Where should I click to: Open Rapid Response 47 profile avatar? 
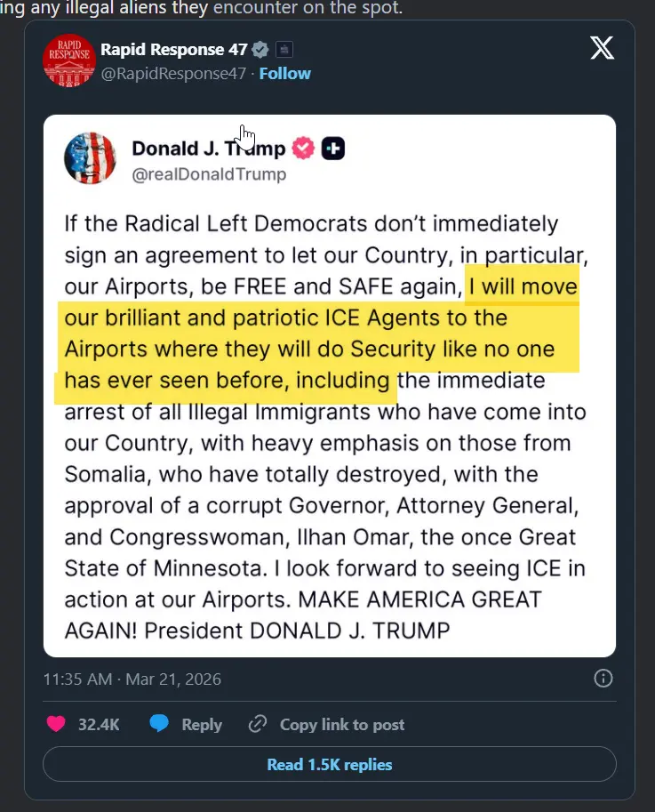68,60
